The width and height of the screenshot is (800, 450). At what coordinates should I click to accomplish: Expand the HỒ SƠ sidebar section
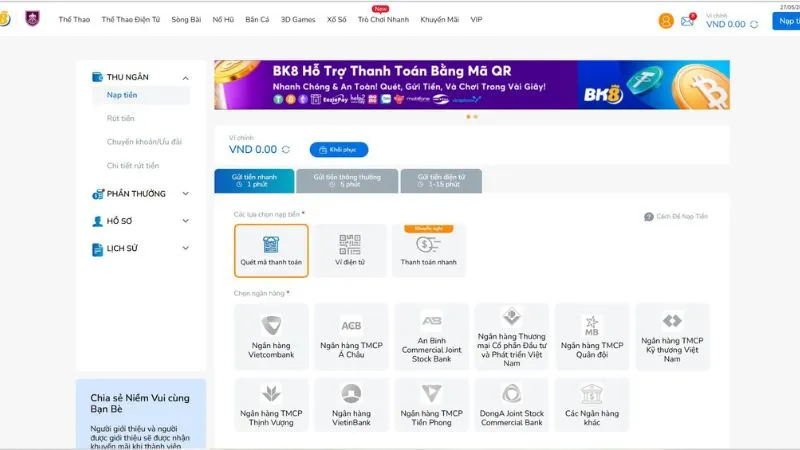pyautogui.click(x=185, y=221)
